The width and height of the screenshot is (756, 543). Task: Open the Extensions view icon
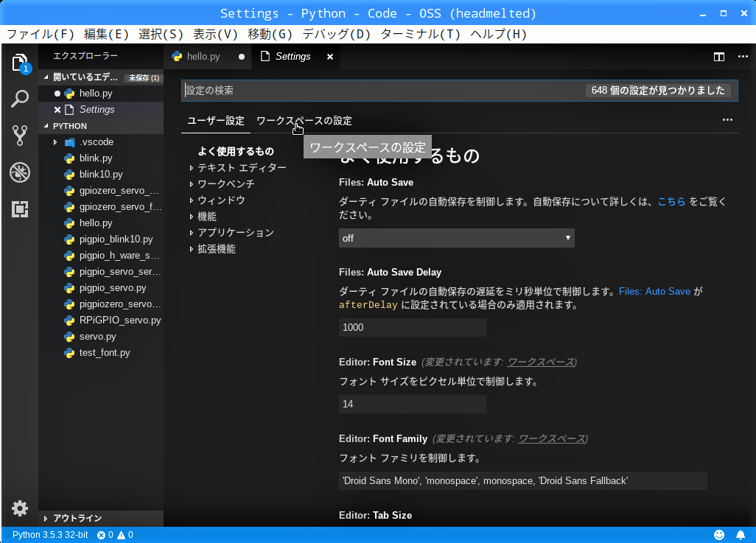coord(20,209)
